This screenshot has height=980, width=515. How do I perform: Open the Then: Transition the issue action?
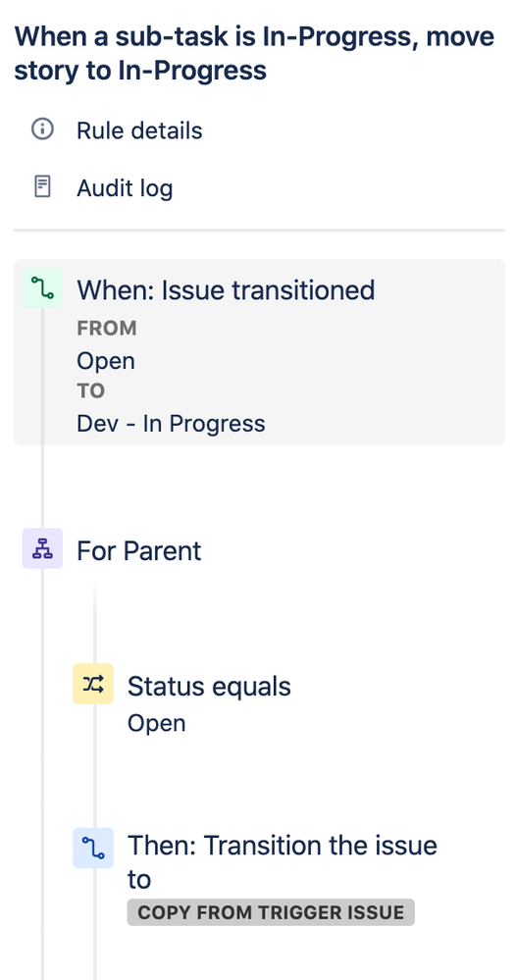283,862
